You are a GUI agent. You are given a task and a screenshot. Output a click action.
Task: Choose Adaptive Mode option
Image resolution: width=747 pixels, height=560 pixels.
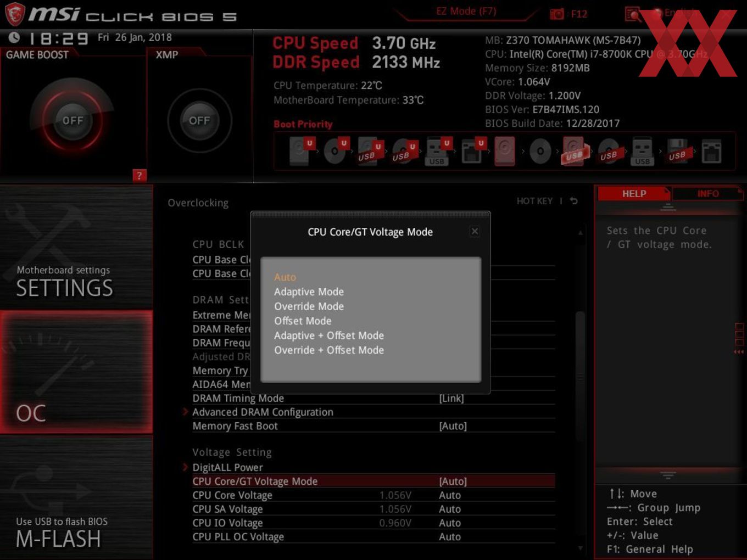[309, 292]
